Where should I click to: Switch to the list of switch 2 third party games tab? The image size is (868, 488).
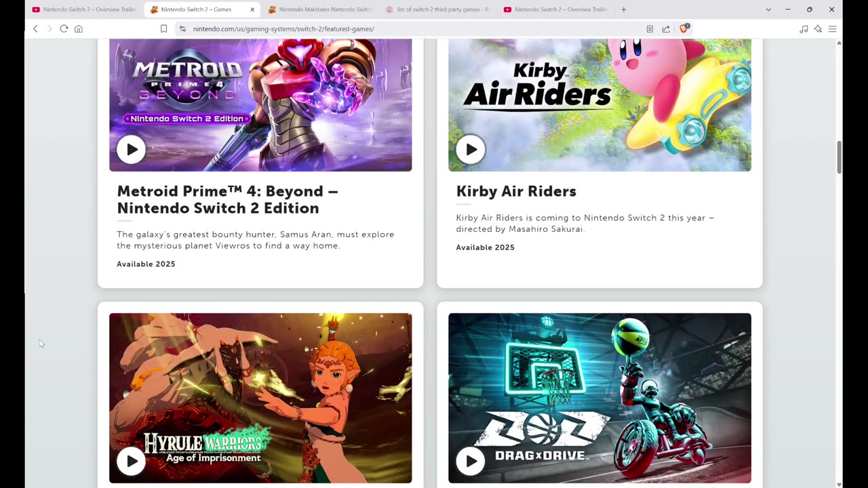coord(438,9)
